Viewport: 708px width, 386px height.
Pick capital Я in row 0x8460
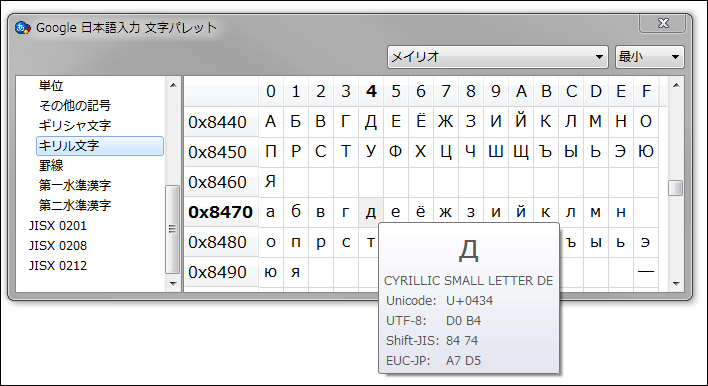click(x=271, y=182)
